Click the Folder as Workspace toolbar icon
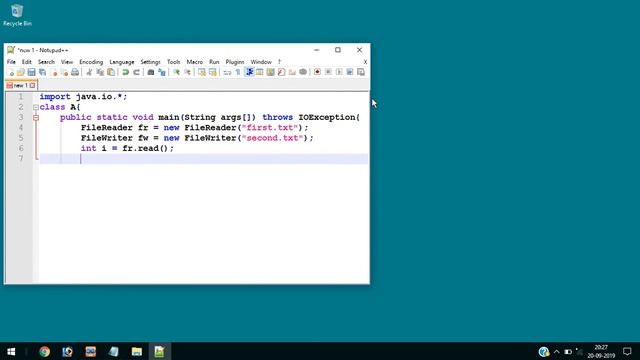The width and height of the screenshot is (640, 360). tap(292, 72)
